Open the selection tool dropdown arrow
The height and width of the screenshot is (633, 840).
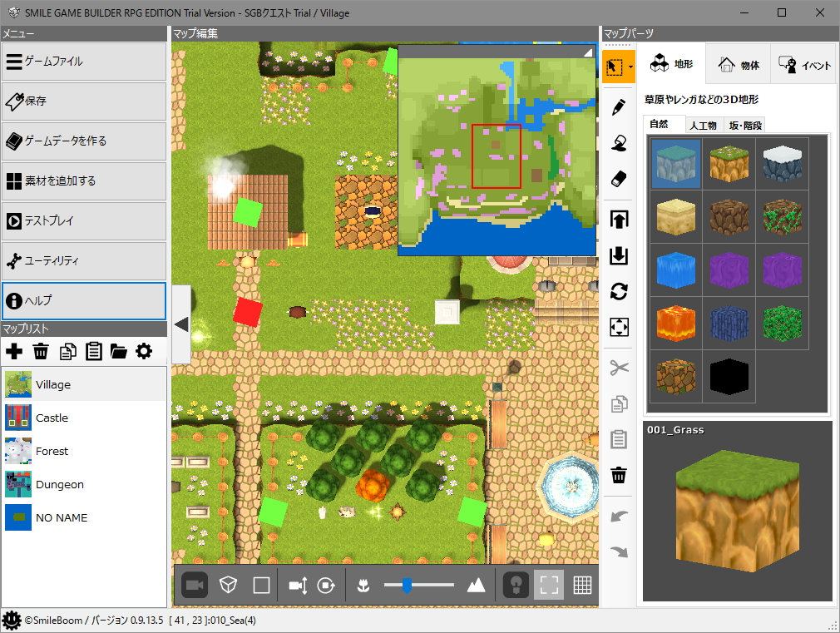[x=630, y=67]
